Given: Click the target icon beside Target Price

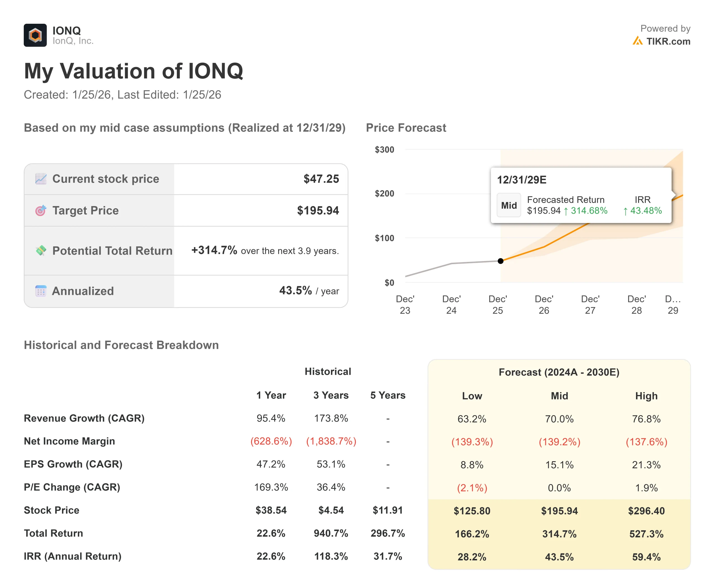Looking at the screenshot, I should click(x=41, y=210).
